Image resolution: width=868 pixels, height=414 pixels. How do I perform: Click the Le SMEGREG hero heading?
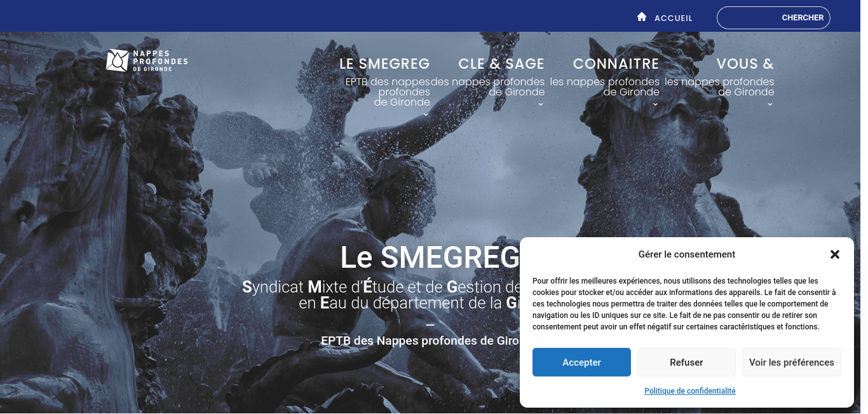pos(430,258)
